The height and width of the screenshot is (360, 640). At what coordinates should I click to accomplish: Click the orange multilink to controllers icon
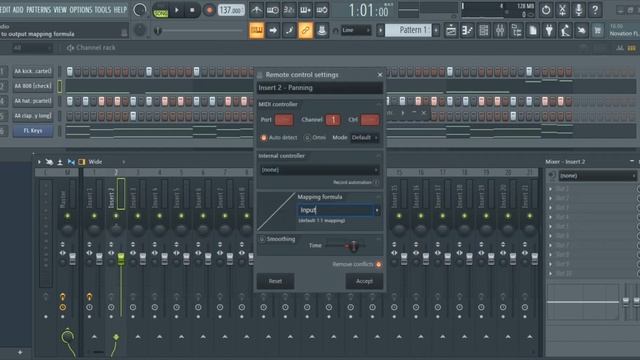[305, 30]
